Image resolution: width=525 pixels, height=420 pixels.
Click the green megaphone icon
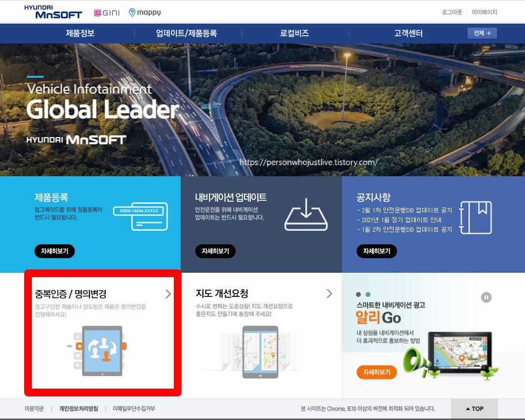click(416, 362)
